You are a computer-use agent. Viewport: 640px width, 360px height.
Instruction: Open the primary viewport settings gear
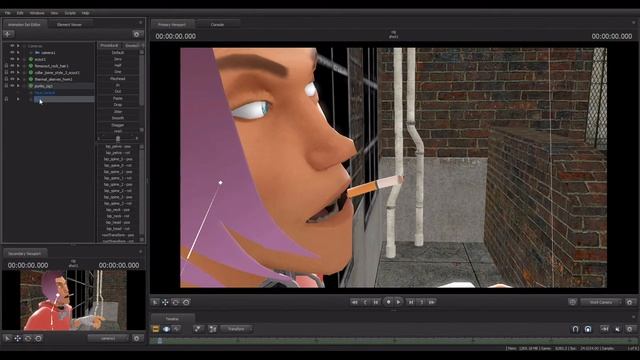(630, 302)
